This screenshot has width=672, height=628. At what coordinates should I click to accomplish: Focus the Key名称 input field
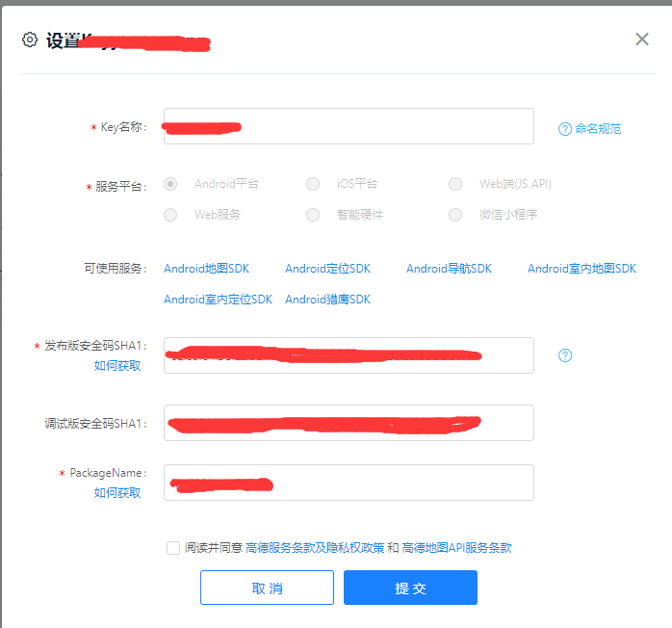(349, 126)
